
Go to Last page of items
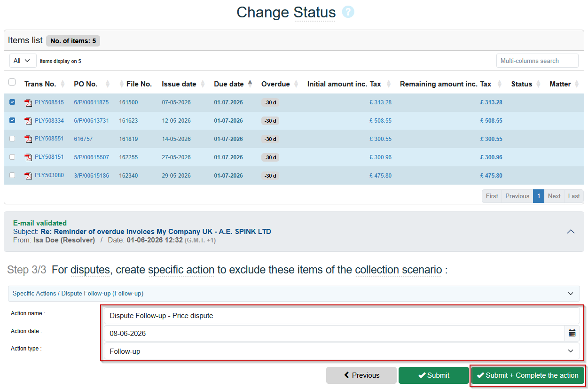click(574, 196)
